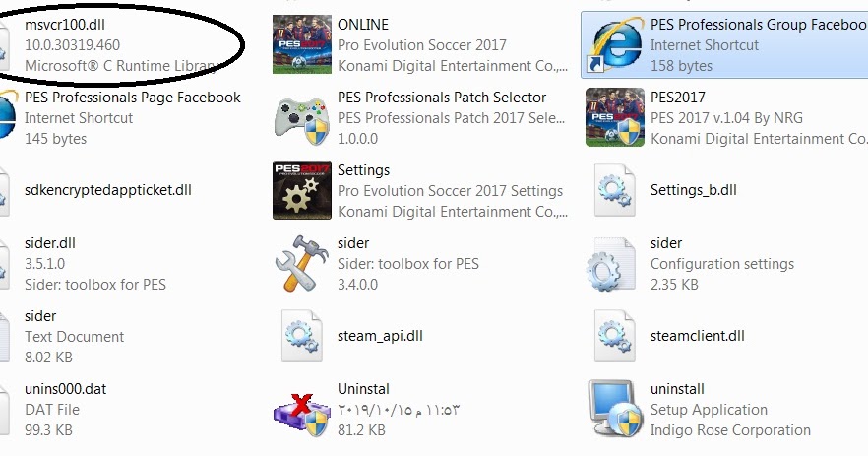Image resolution: width=868 pixels, height=456 pixels.
Task: Click the PES Professionals Page Facebook shortcut
Action: point(121,117)
